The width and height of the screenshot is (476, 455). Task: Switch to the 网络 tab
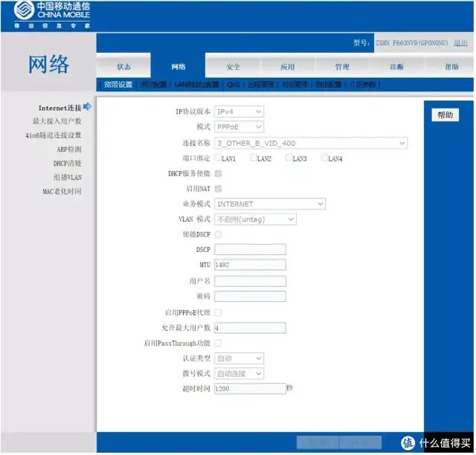[178, 66]
